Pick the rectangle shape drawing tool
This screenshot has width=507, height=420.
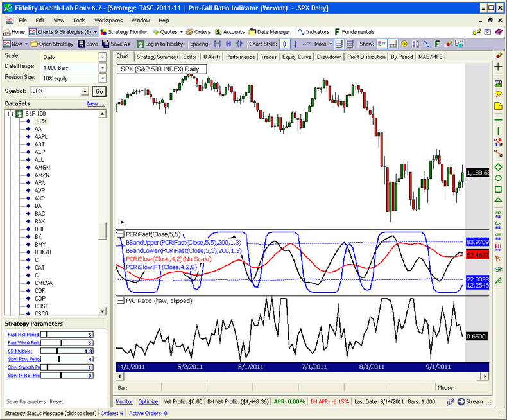[x=498, y=189]
